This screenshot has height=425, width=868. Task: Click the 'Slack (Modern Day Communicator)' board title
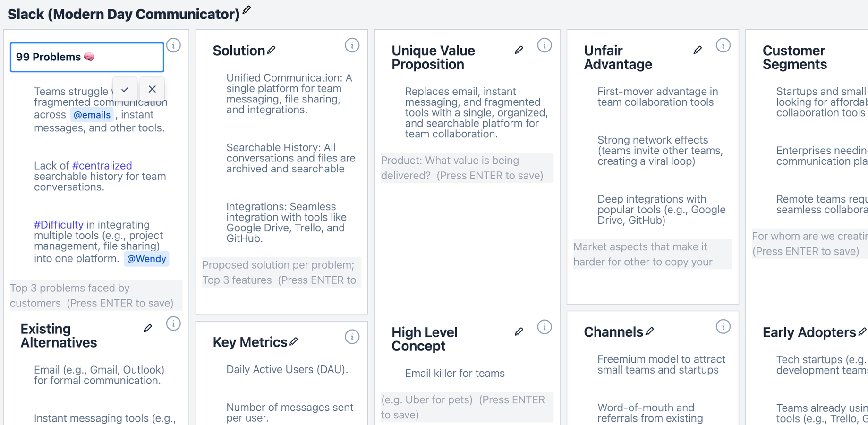tap(124, 14)
